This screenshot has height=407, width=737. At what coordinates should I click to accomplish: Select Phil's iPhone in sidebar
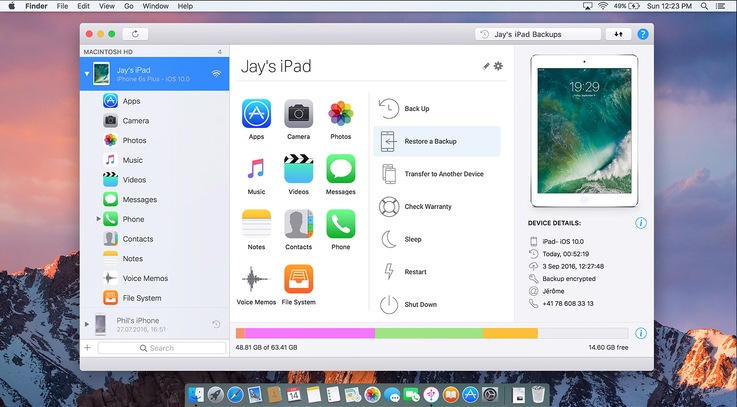pyautogui.click(x=155, y=324)
